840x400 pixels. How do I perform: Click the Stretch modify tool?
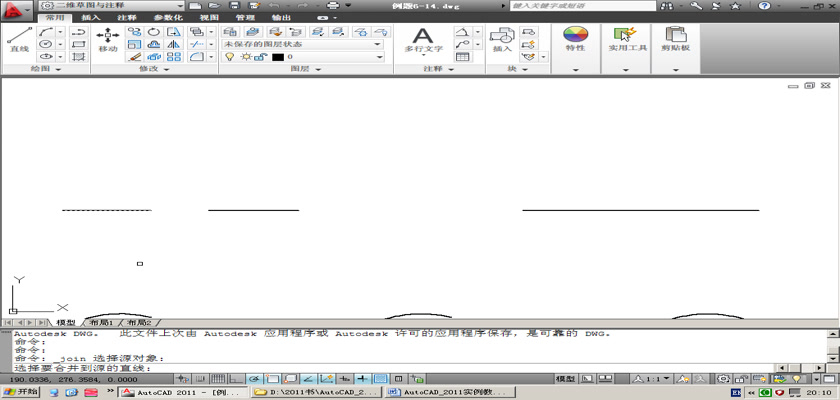tap(174, 32)
